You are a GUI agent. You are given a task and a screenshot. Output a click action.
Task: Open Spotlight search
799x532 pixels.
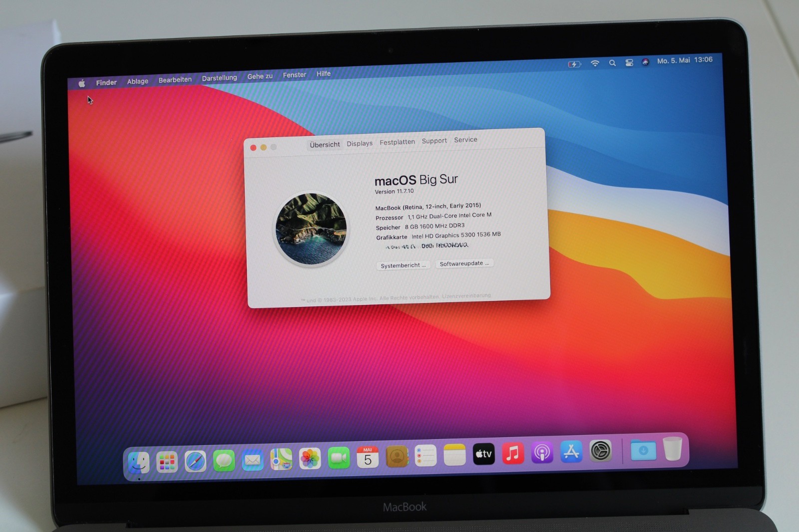pyautogui.click(x=612, y=63)
